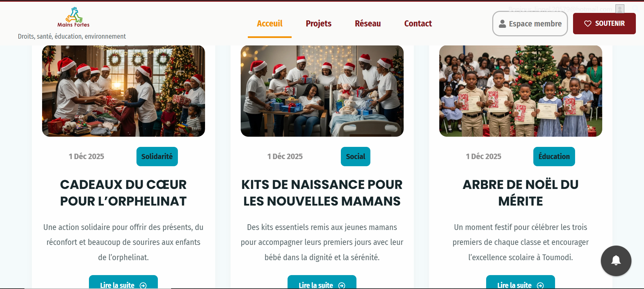Click the Mains Fortes logo
The height and width of the screenshot is (289, 644).
[73, 17]
